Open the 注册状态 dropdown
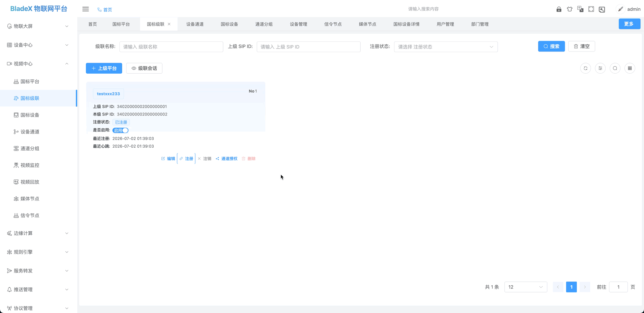Screen dimensions: 644x313 [446, 47]
